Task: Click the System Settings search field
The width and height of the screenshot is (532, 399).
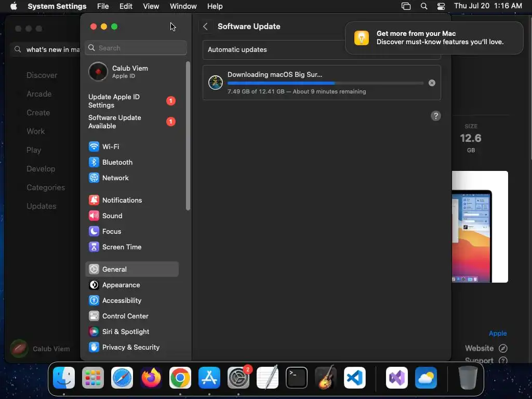Action: point(136,48)
